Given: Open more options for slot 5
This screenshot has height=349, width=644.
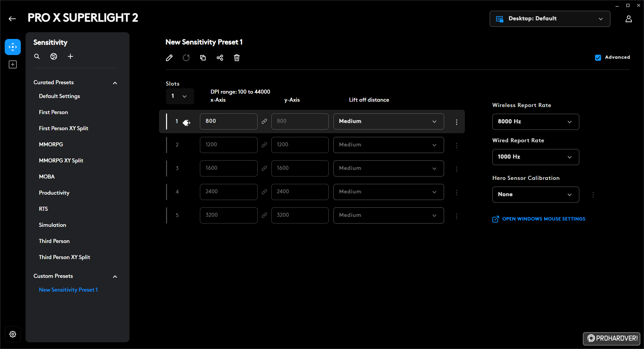Looking at the screenshot, I should (457, 216).
